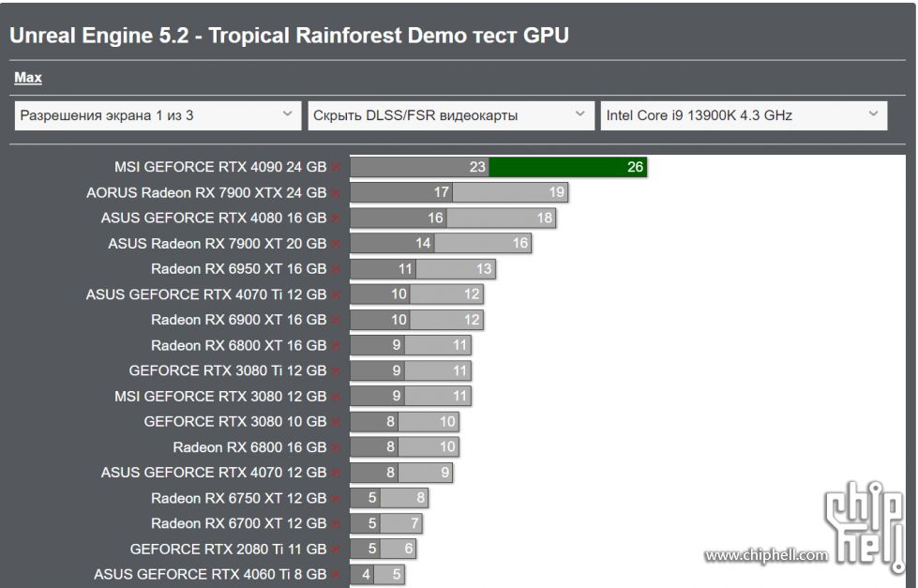This screenshot has height=588, width=918.
Task: Click the 'GEFORCE RTX 2080 Ti 11 GB' label
Action: coord(229,550)
